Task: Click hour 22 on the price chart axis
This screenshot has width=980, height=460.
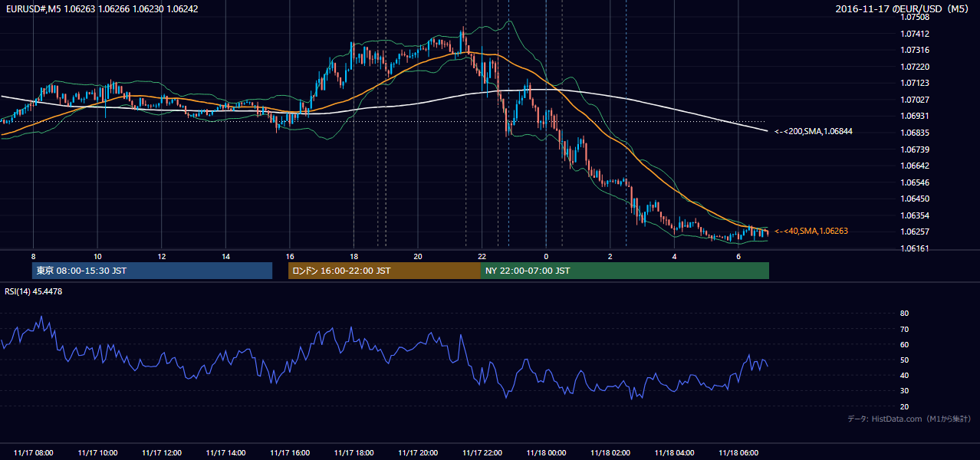Action: click(x=482, y=256)
